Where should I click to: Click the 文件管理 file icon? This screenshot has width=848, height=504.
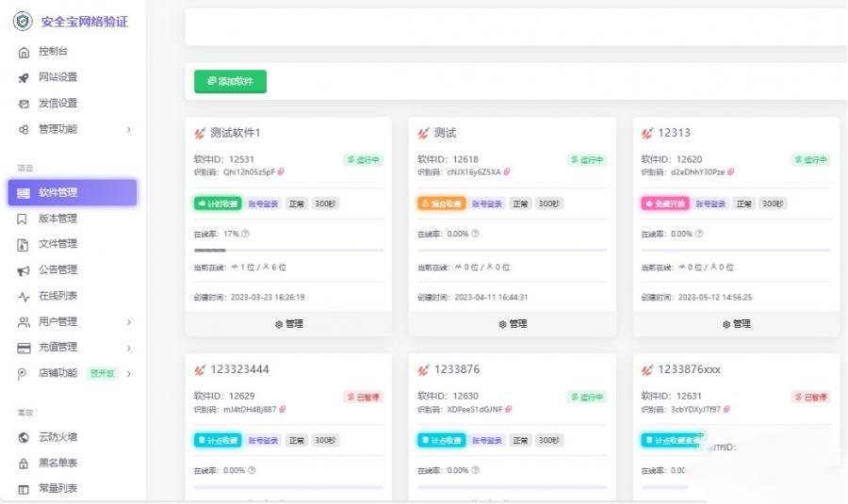pyautogui.click(x=23, y=245)
